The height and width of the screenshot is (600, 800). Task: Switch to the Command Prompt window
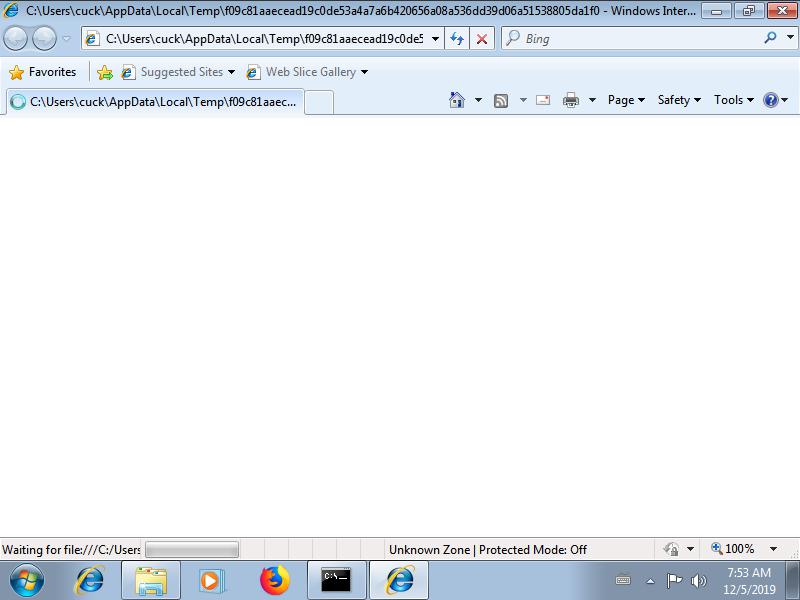(336, 581)
